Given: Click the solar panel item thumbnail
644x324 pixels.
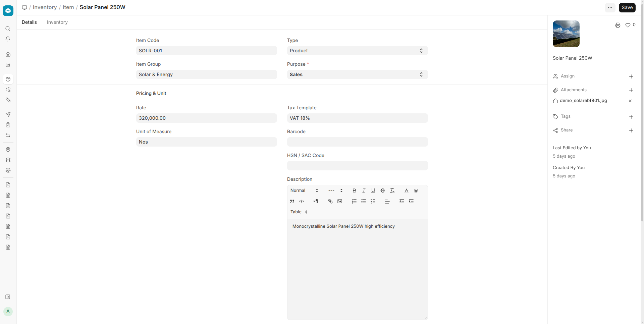Looking at the screenshot, I should (x=566, y=34).
